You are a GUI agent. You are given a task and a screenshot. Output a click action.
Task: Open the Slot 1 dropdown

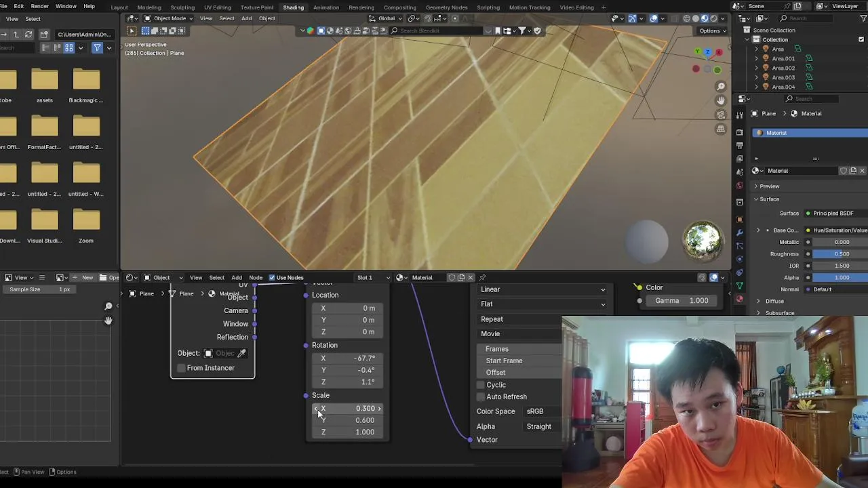374,277
